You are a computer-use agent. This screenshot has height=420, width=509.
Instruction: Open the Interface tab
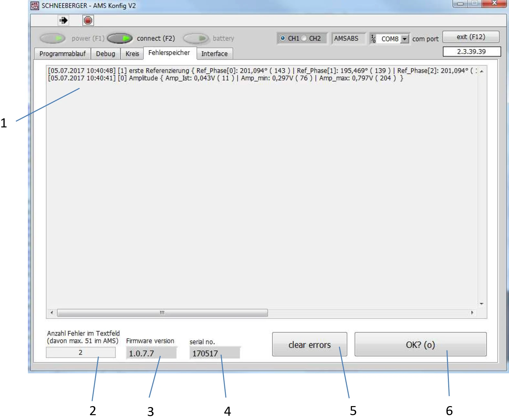point(214,54)
